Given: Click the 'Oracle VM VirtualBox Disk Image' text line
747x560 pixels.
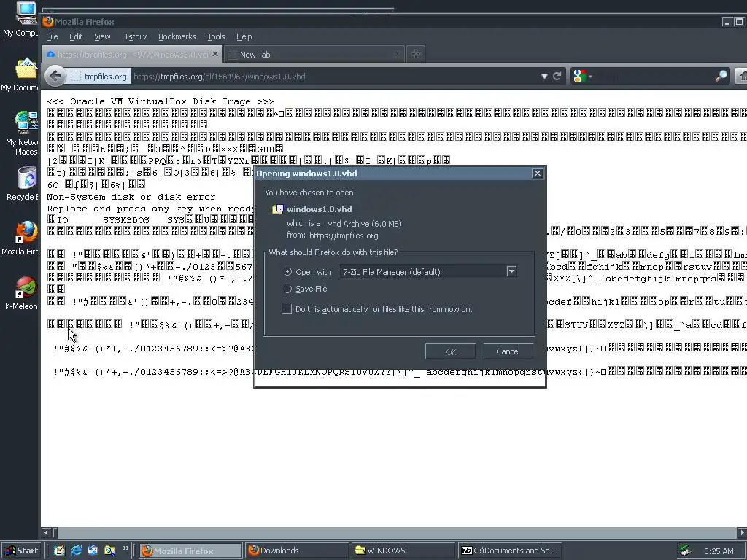Looking at the screenshot, I should pyautogui.click(x=160, y=101).
